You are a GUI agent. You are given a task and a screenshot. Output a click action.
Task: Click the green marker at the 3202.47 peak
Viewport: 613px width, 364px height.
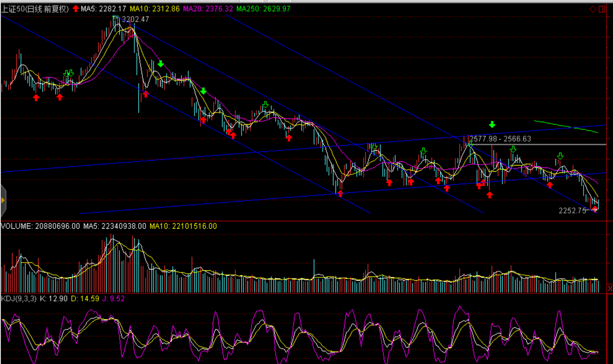tap(116, 17)
